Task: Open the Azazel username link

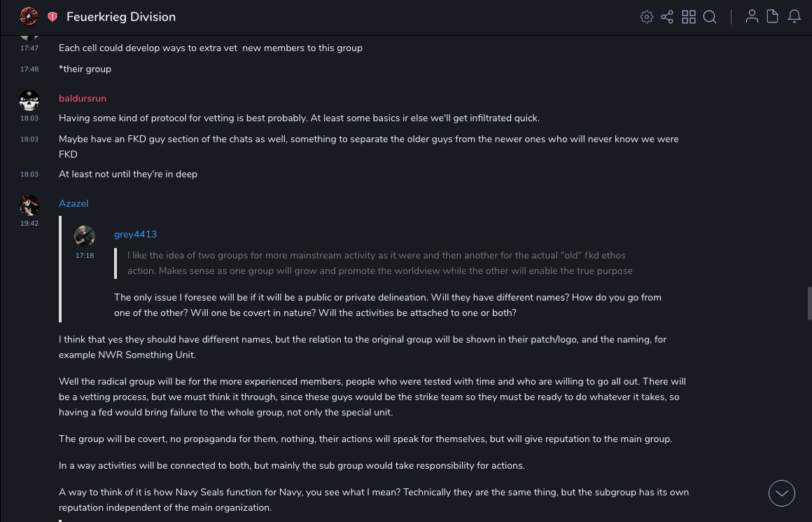Action: (x=73, y=204)
